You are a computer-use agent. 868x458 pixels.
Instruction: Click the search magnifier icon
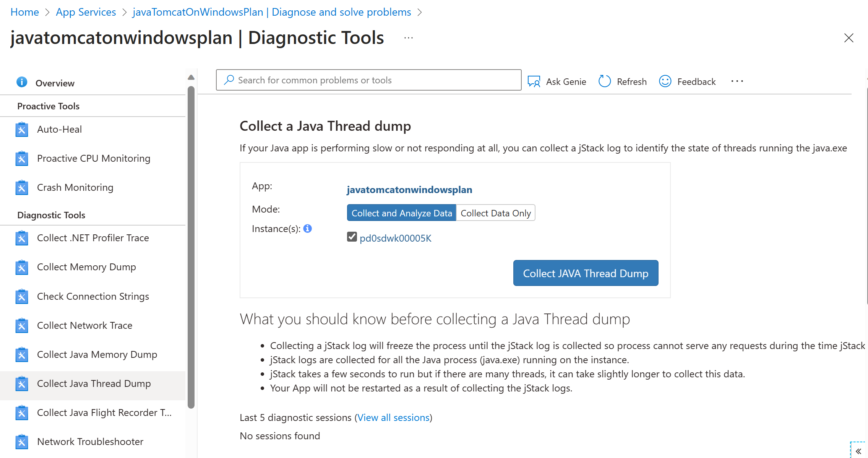229,80
